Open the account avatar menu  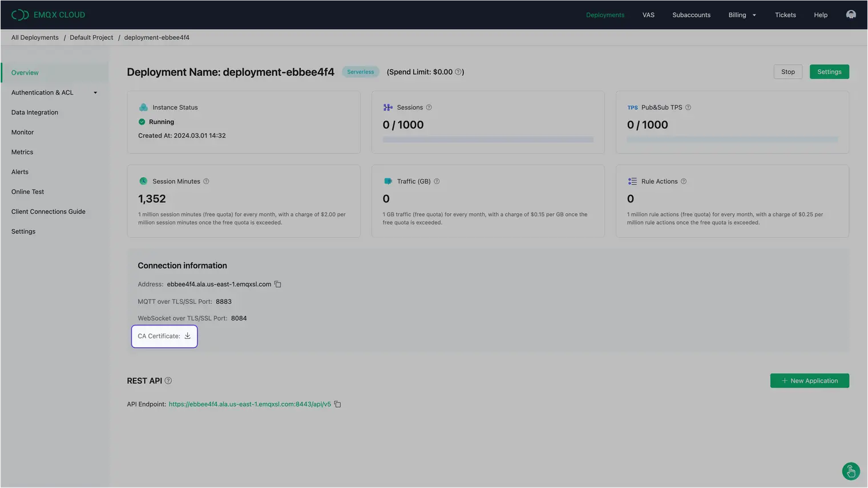(x=851, y=14)
